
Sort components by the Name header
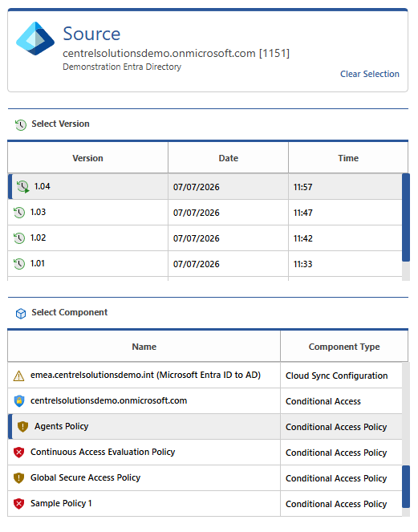click(144, 347)
